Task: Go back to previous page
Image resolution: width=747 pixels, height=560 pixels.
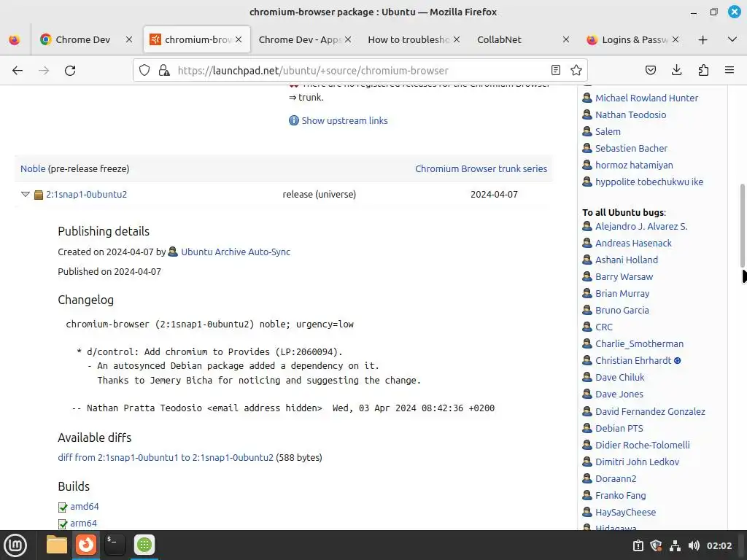Action: click(18, 71)
